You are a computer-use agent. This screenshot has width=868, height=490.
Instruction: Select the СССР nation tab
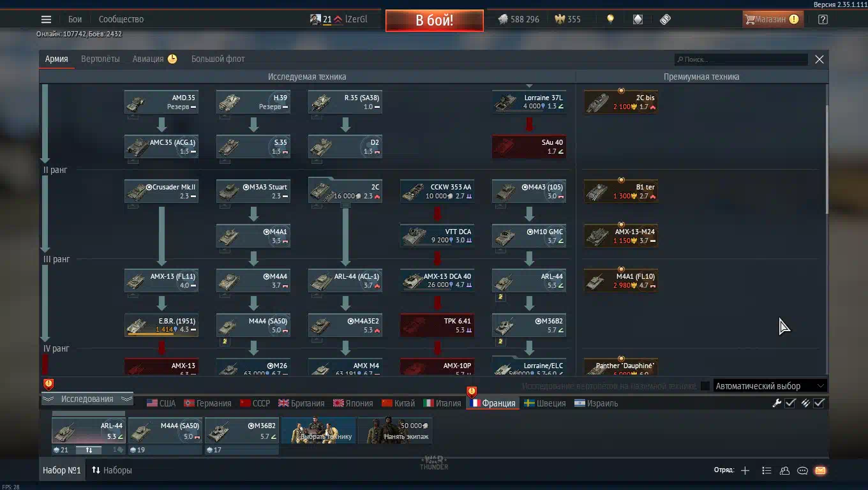(255, 403)
